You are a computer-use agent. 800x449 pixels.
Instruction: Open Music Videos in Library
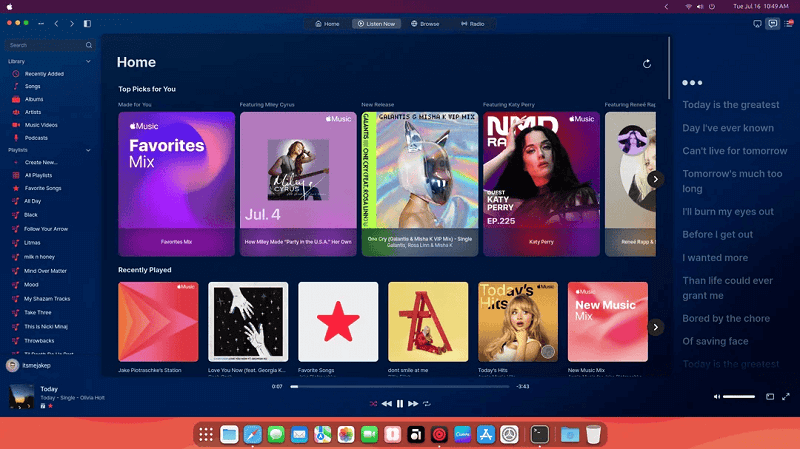pyautogui.click(x=41, y=125)
